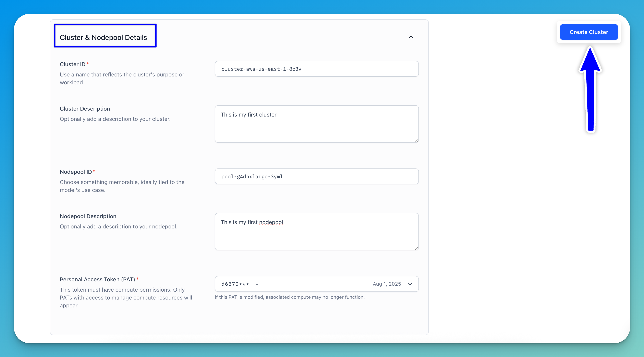Focus the Nodepool Description text area
This screenshot has height=357, width=644.
pos(316,232)
